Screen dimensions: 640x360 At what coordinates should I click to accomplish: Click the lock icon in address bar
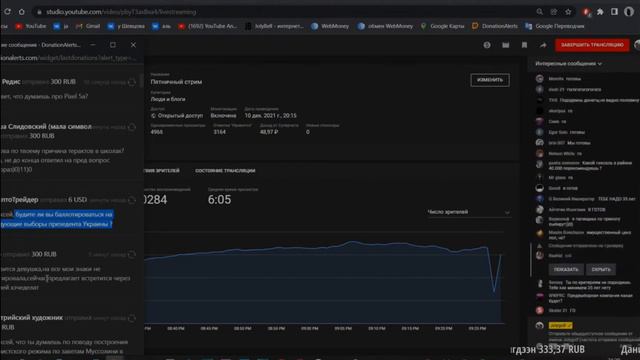point(39,12)
